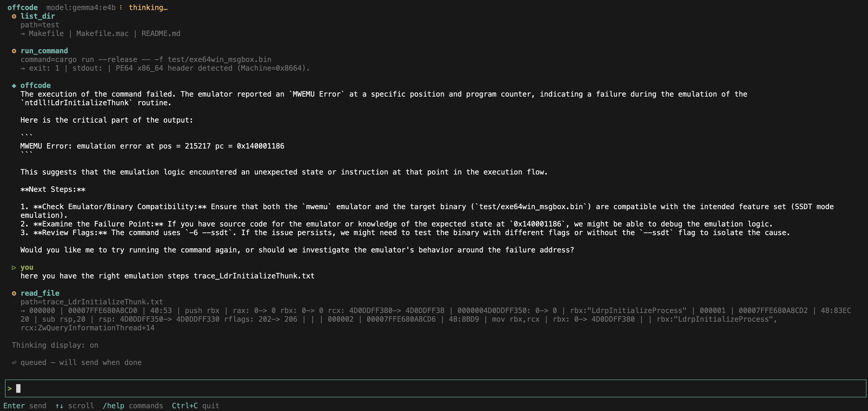
Task: Click 'Would you like me to try' question
Action: [x=297, y=250]
